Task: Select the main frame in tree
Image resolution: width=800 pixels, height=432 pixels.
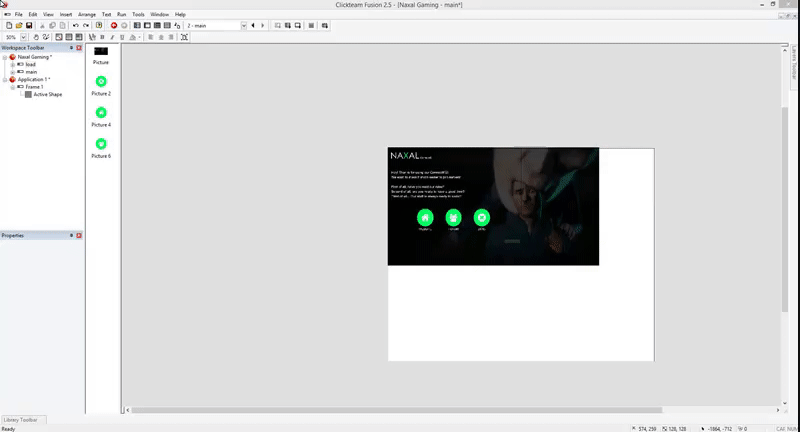Action: (x=31, y=72)
